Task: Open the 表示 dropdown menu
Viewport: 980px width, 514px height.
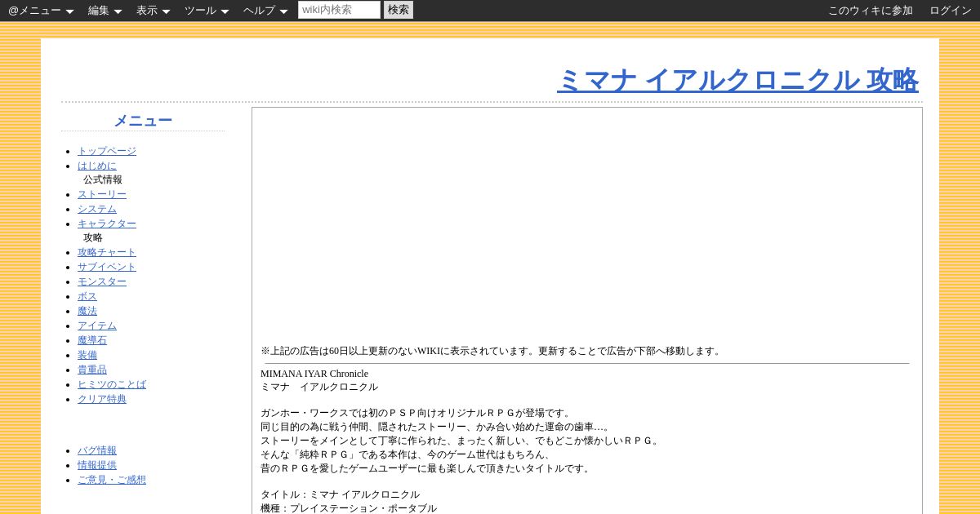Action: tap(153, 11)
